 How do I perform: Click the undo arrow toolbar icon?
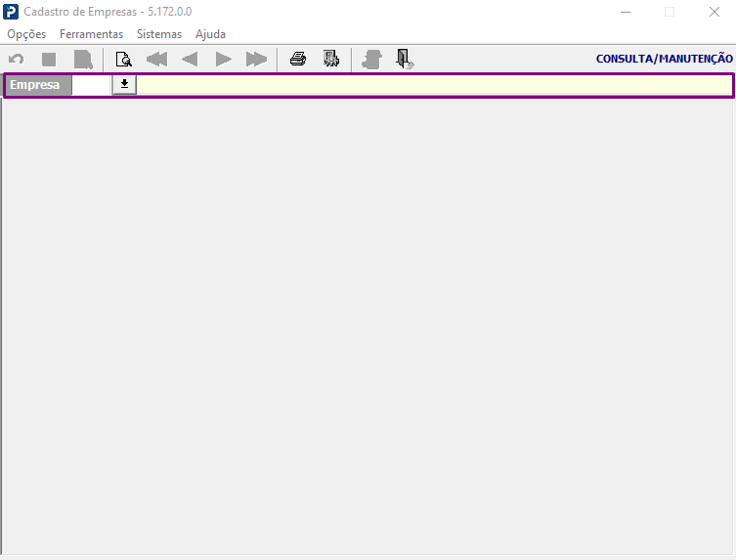pyautogui.click(x=17, y=60)
